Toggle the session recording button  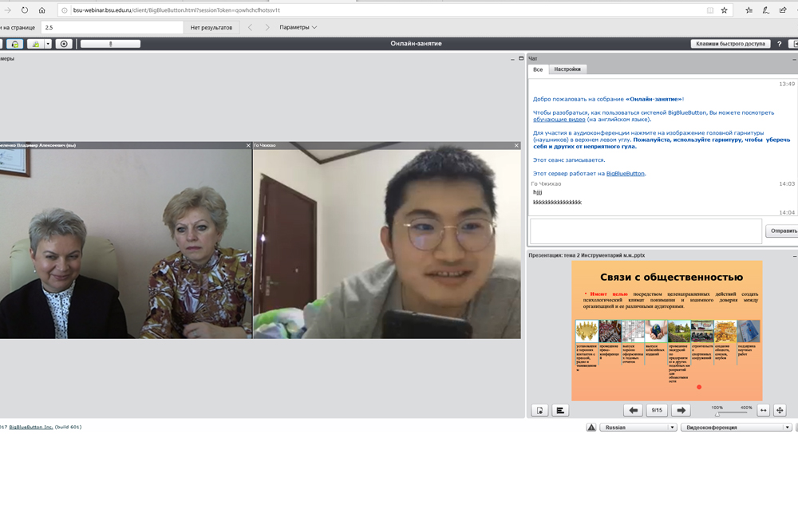pyautogui.click(x=64, y=44)
